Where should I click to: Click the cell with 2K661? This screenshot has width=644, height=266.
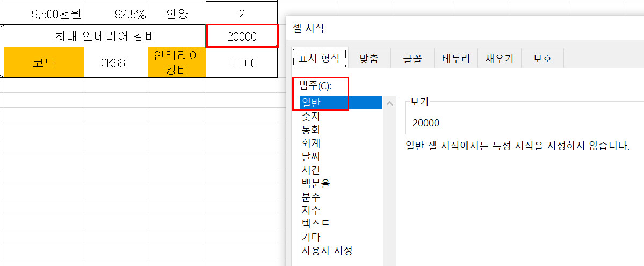[x=116, y=62]
